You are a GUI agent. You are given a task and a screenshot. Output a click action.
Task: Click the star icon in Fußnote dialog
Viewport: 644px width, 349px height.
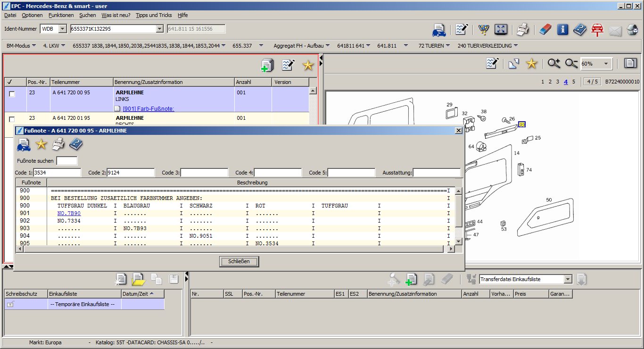(41, 145)
